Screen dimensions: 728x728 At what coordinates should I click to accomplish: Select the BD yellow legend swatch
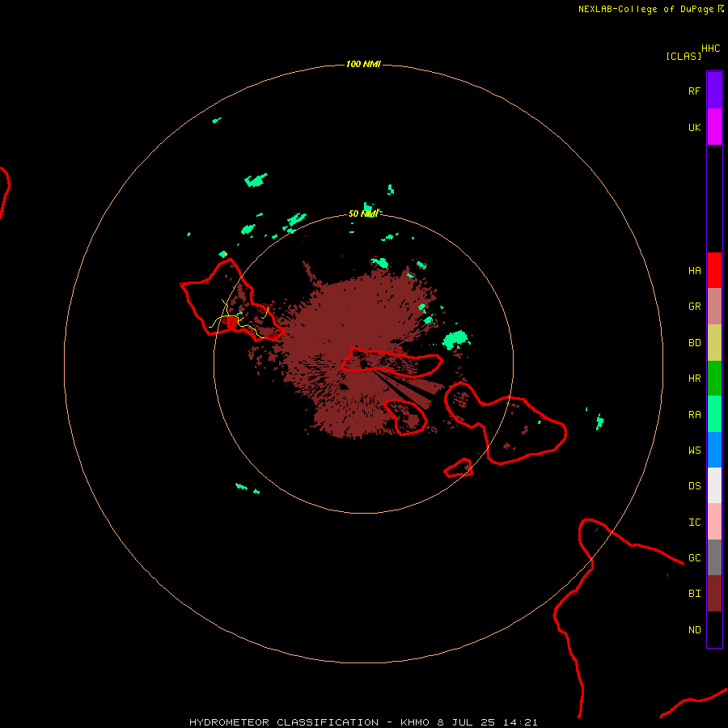pyautogui.click(x=714, y=343)
